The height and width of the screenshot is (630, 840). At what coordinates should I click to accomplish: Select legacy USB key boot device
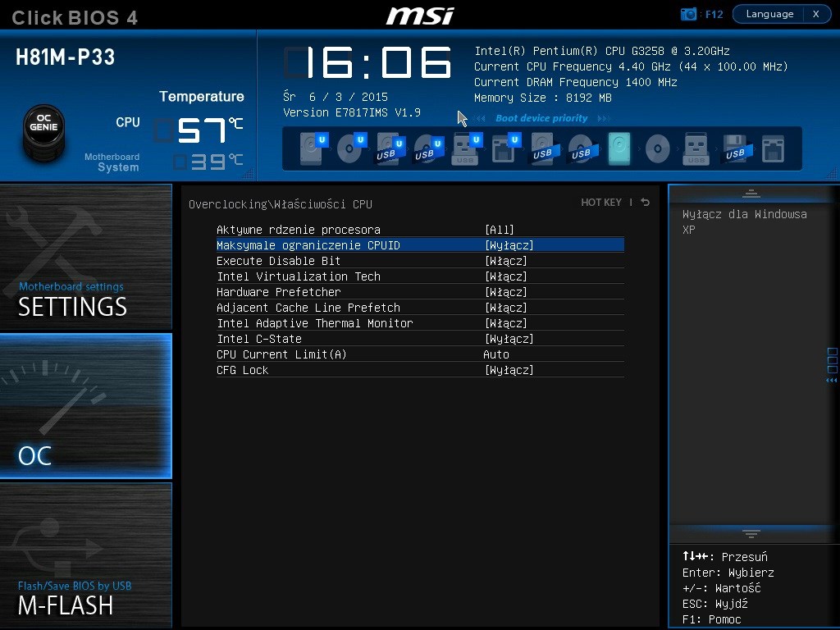tap(696, 148)
